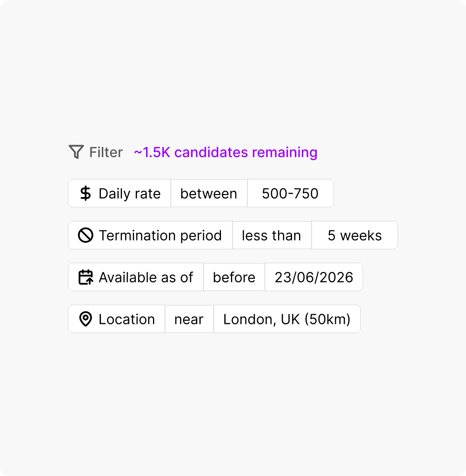The height and width of the screenshot is (476, 466).
Task: Edit the 500-750 daily rate range
Action: [x=290, y=193]
